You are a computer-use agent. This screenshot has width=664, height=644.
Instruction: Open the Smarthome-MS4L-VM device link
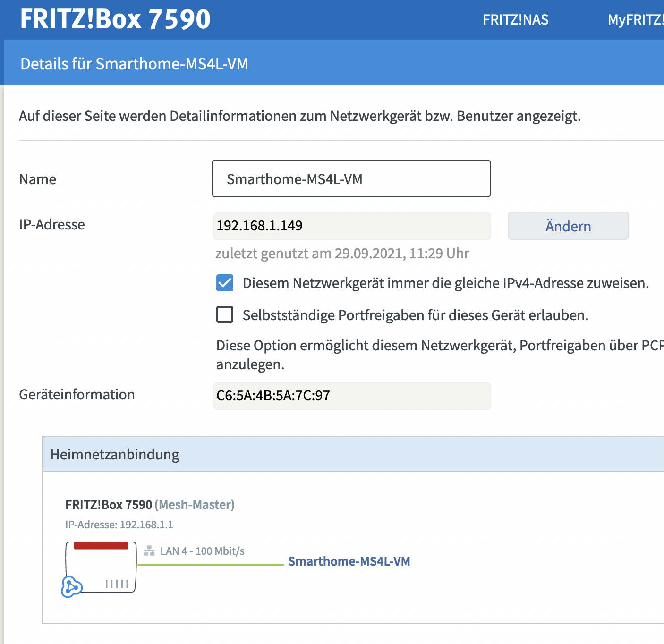(x=349, y=561)
